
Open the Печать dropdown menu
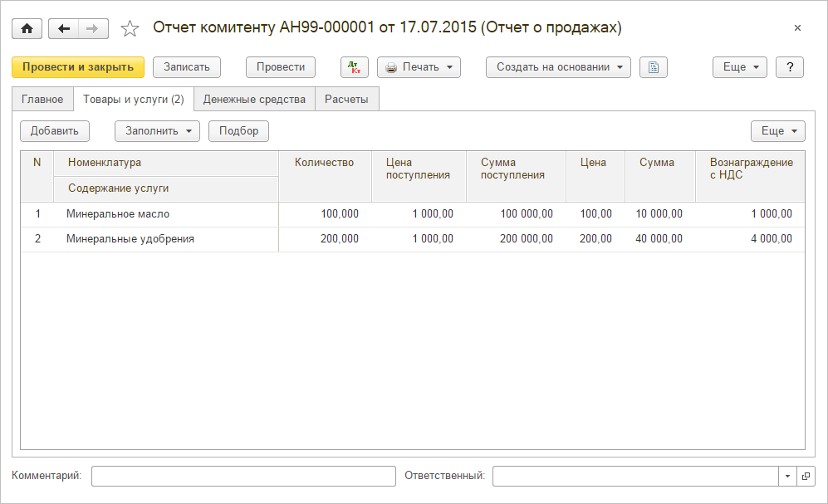click(x=419, y=67)
